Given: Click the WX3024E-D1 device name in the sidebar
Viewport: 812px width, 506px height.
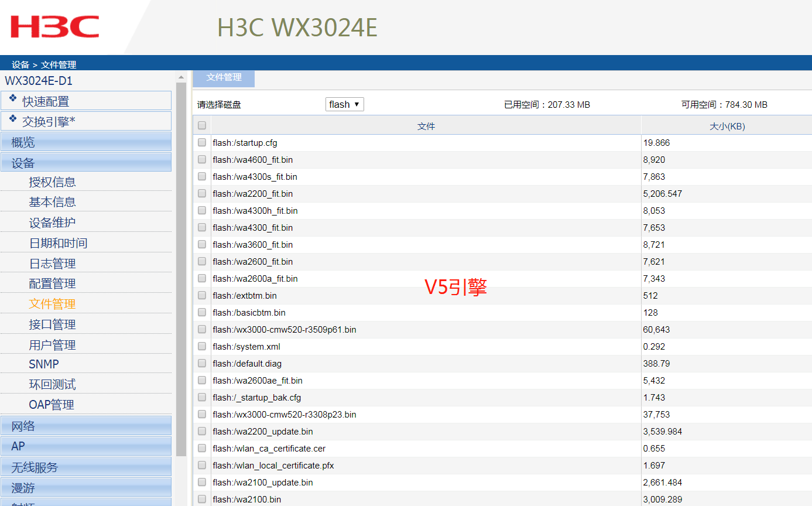Looking at the screenshot, I should click(x=39, y=81).
